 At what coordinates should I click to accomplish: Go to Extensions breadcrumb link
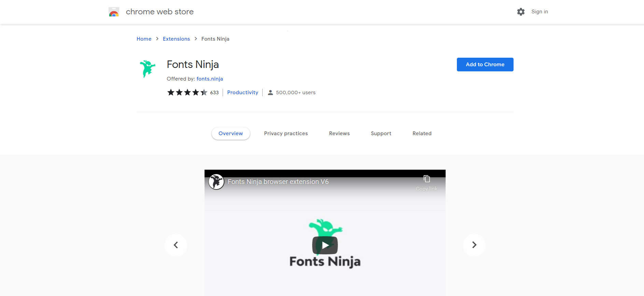click(x=177, y=39)
